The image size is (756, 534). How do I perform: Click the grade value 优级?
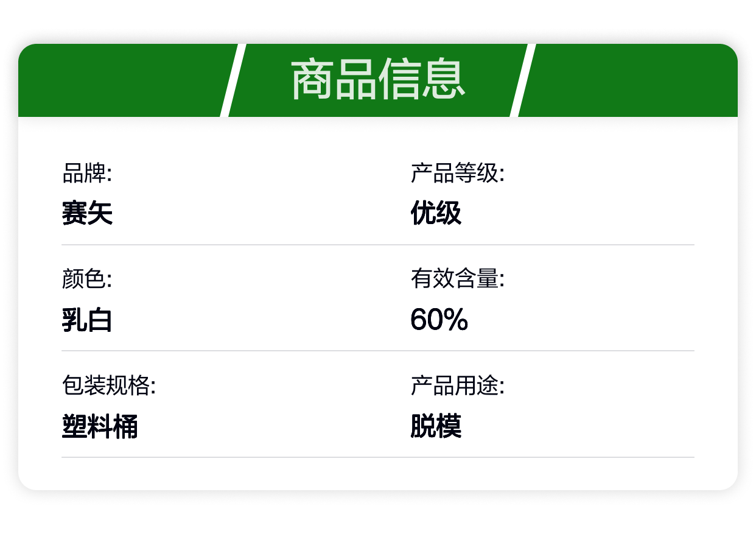436,213
